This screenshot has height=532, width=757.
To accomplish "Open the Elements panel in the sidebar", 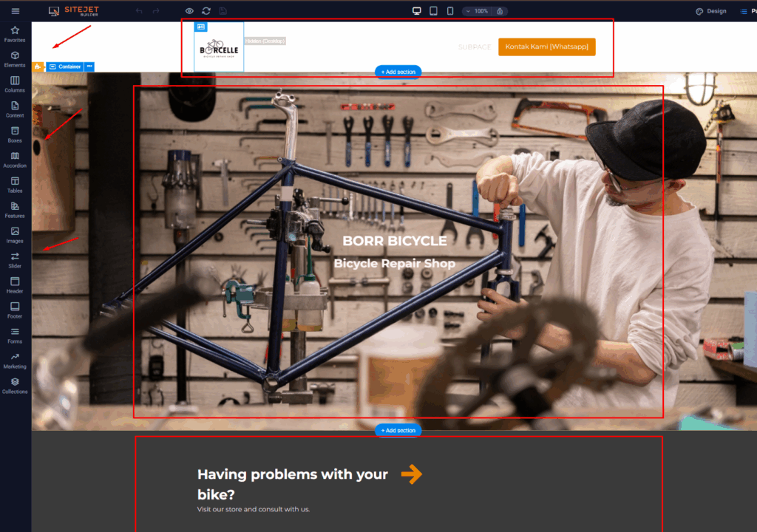I will point(15,59).
